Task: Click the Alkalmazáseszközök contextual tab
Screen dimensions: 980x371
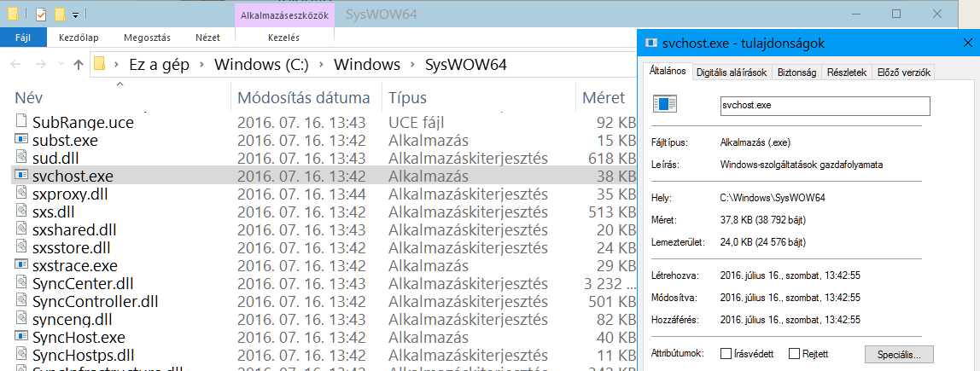Action: 284,14
